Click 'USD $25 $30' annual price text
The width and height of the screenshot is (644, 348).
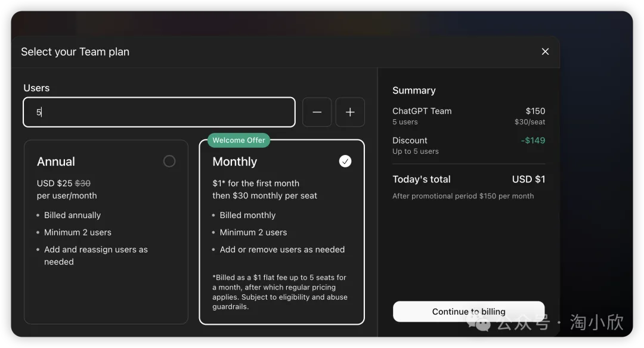64,183
